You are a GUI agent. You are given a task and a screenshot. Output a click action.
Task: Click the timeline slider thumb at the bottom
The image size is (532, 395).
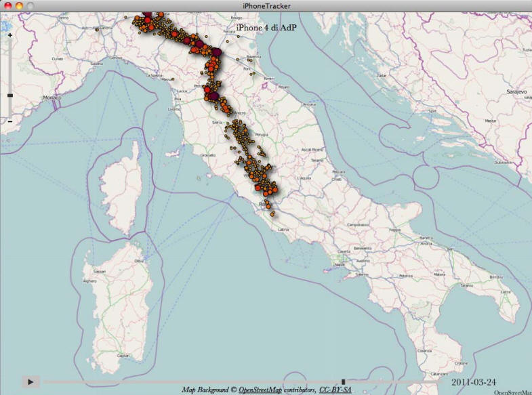343,382
